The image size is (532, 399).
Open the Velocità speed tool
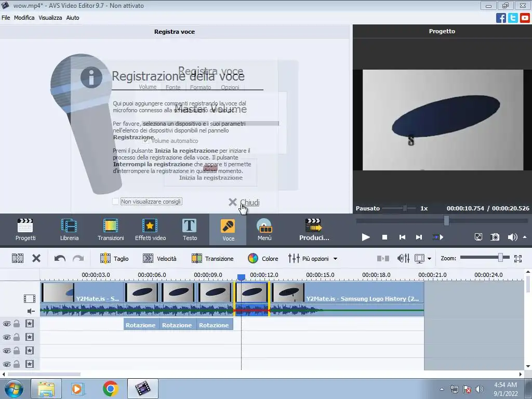159,259
